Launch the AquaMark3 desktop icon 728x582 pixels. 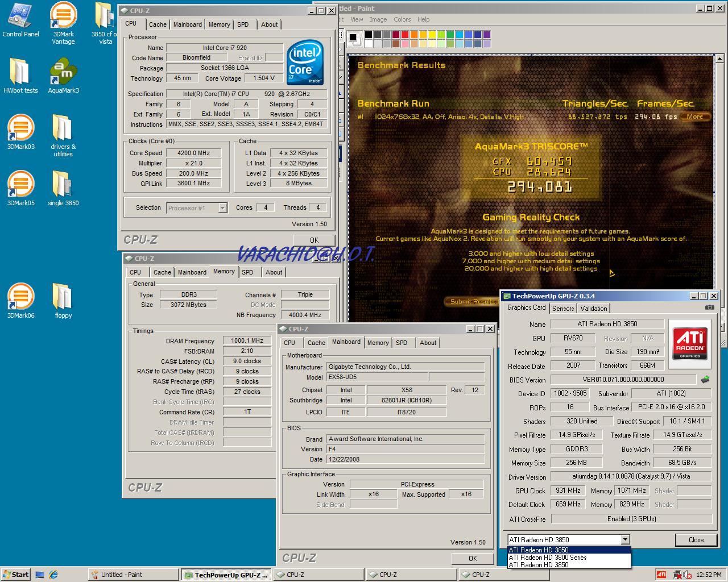coord(63,75)
